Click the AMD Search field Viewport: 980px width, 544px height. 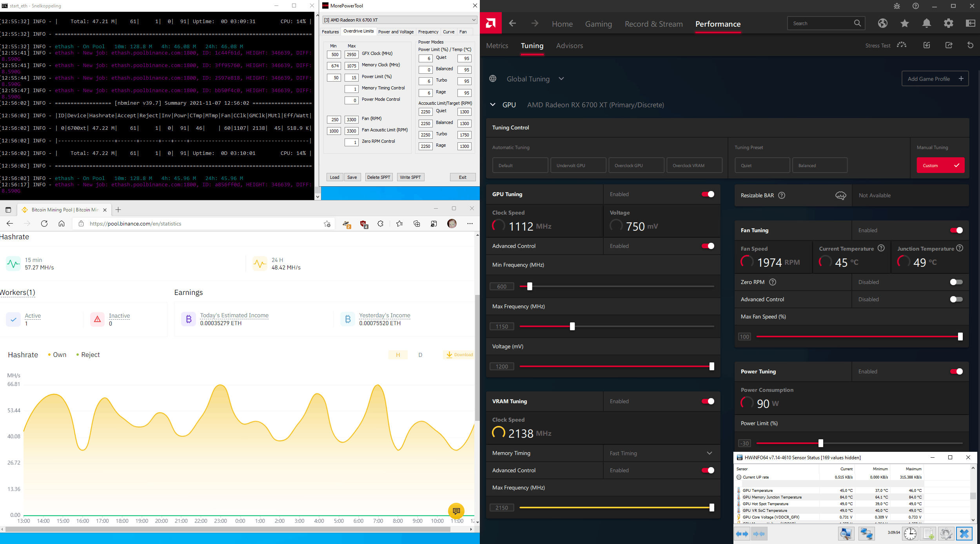click(826, 24)
